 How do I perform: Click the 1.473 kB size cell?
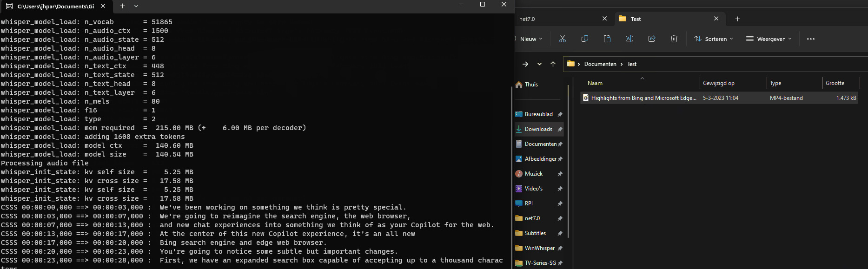click(846, 98)
